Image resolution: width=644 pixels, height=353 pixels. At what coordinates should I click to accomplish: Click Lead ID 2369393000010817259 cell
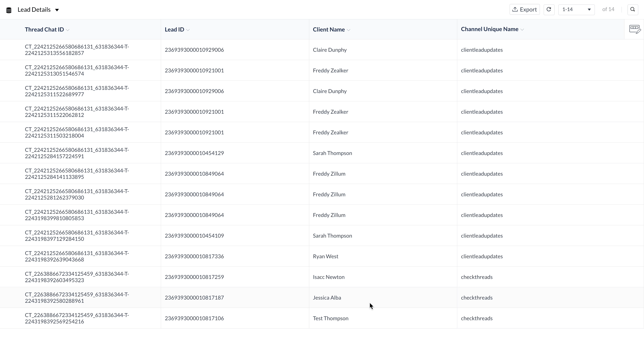(194, 277)
